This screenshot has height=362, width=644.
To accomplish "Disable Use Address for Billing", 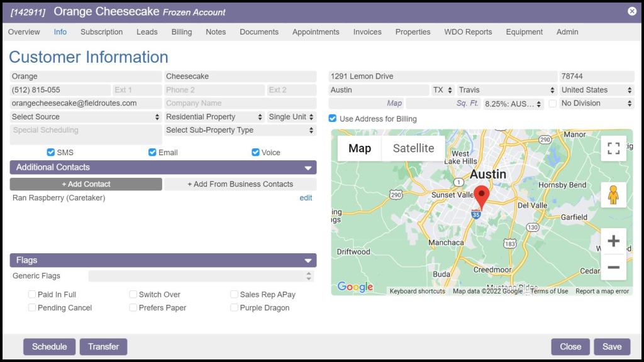I will (333, 119).
